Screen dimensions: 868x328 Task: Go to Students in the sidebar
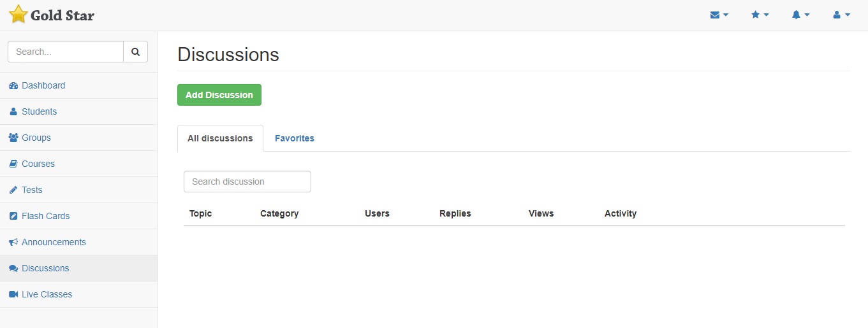pyautogui.click(x=39, y=111)
